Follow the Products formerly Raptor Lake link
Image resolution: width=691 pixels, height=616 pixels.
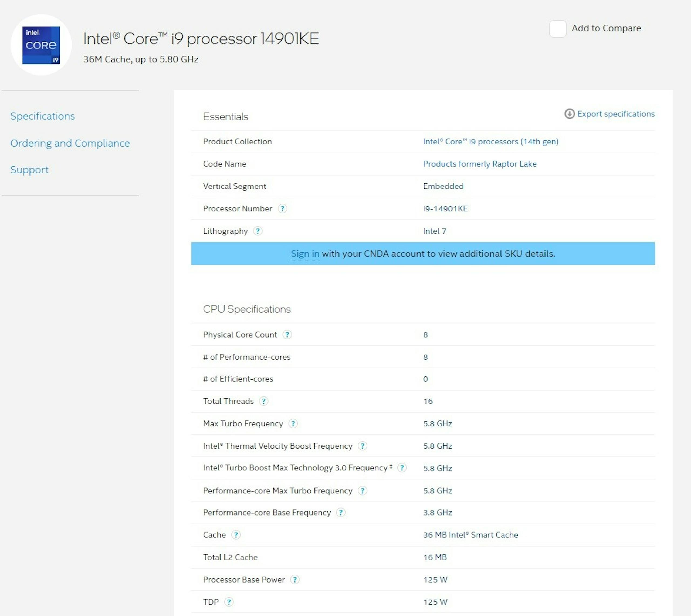tap(480, 164)
